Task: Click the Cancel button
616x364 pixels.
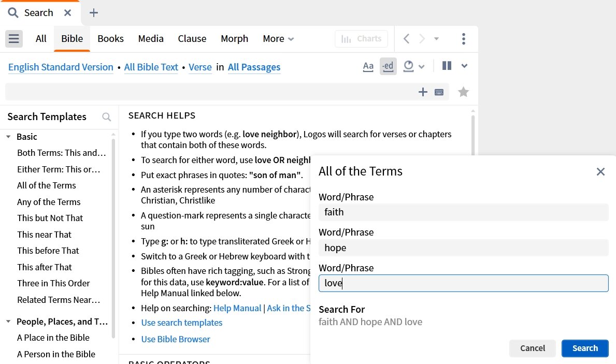Action: tap(532, 348)
